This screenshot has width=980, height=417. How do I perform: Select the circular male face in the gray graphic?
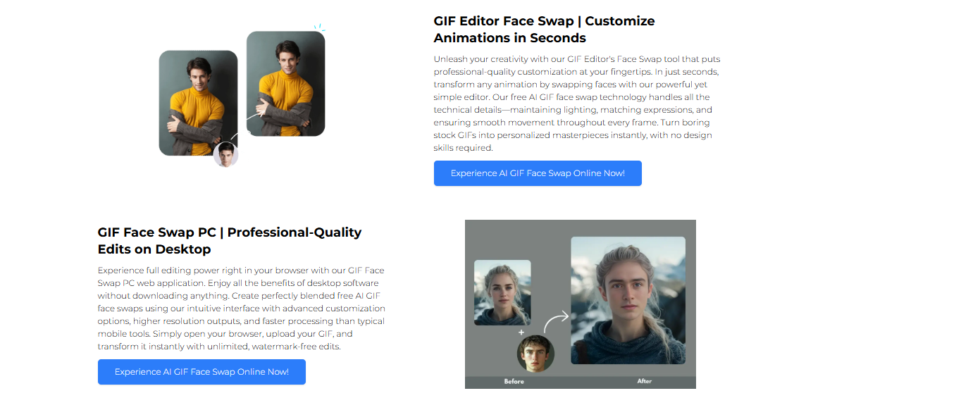point(536,354)
